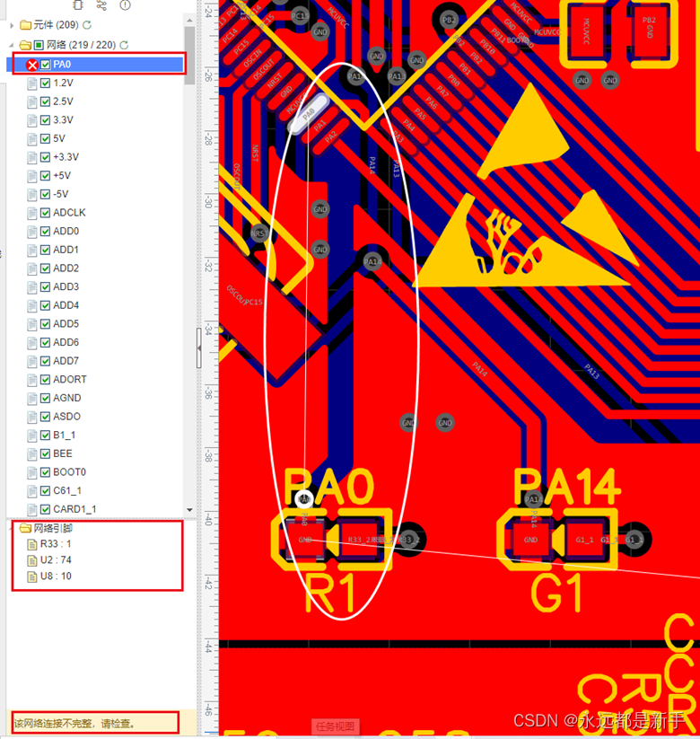Uncheck the PA0 net checkbox
This screenshot has width=700, height=739.
(45, 65)
